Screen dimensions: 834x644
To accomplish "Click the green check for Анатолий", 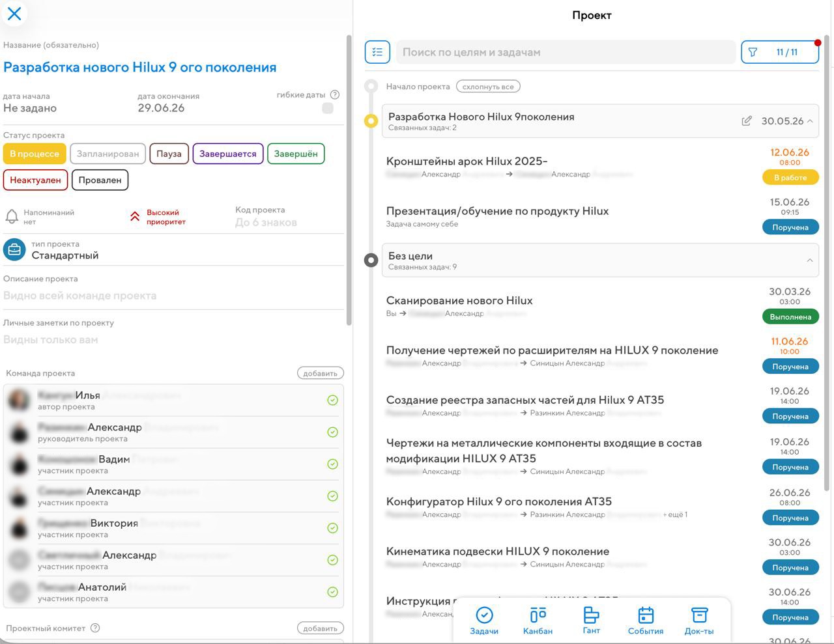I will (x=332, y=592).
